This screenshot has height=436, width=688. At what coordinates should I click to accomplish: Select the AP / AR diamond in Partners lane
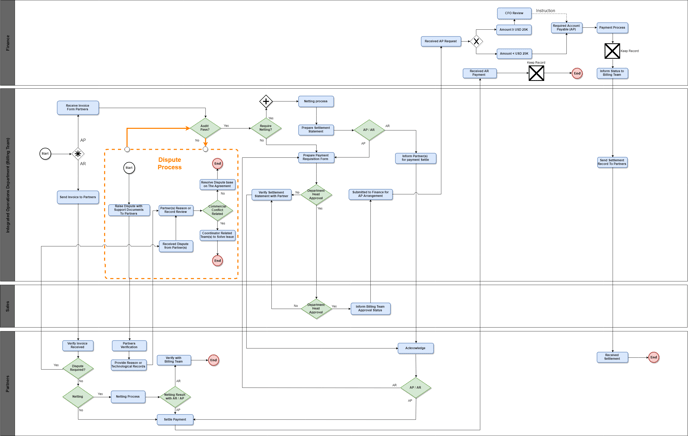tap(416, 388)
